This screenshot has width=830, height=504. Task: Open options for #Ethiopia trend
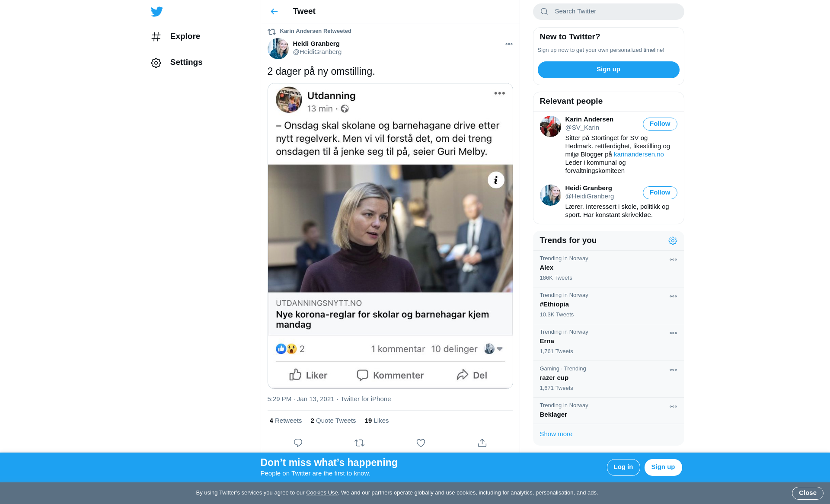(673, 297)
